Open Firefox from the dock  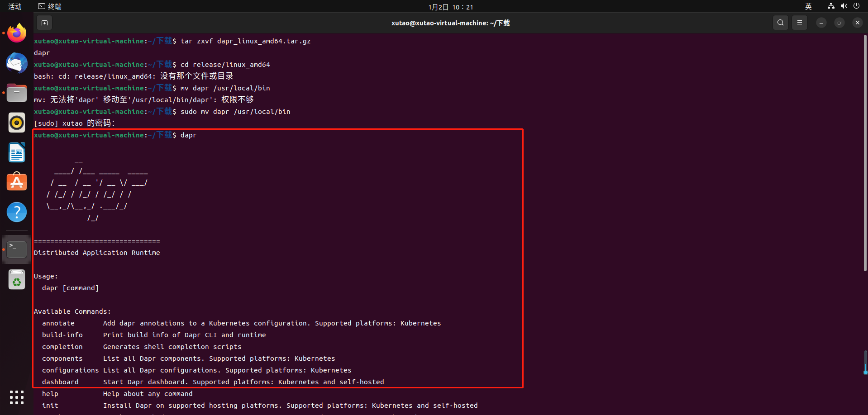(x=17, y=33)
